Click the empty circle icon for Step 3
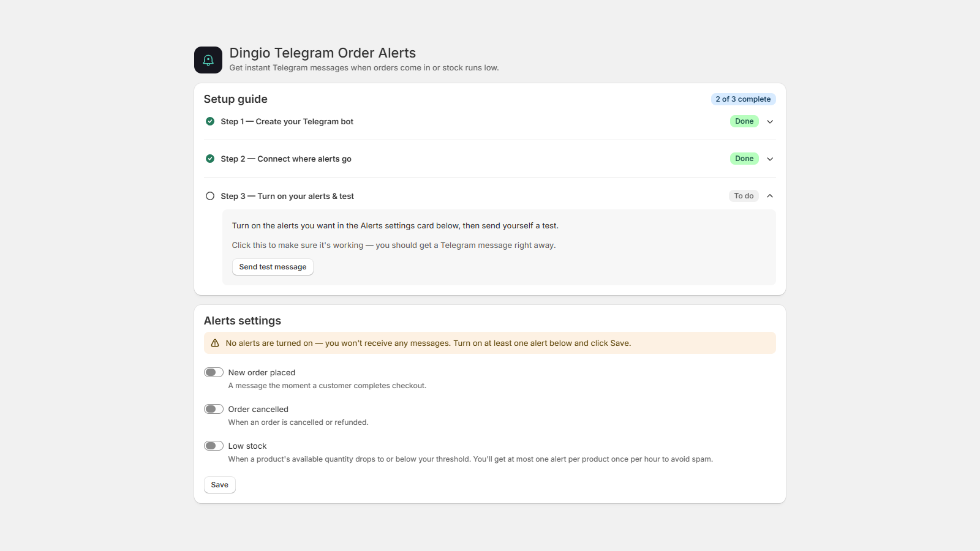This screenshot has height=551, width=980. click(210, 196)
